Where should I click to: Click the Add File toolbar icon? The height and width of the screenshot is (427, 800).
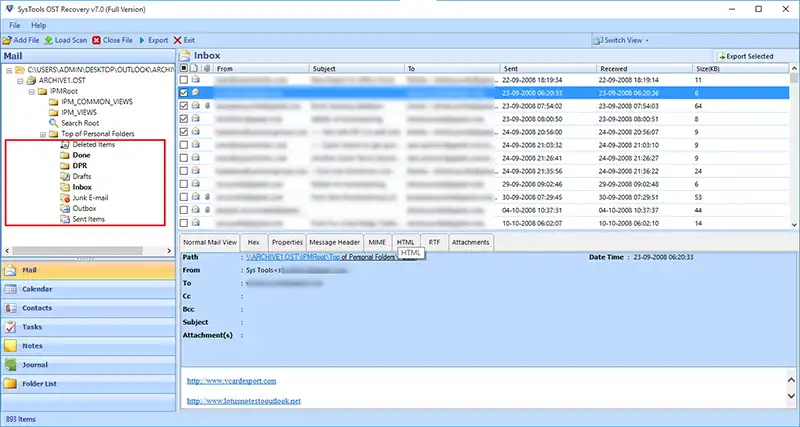[7, 40]
